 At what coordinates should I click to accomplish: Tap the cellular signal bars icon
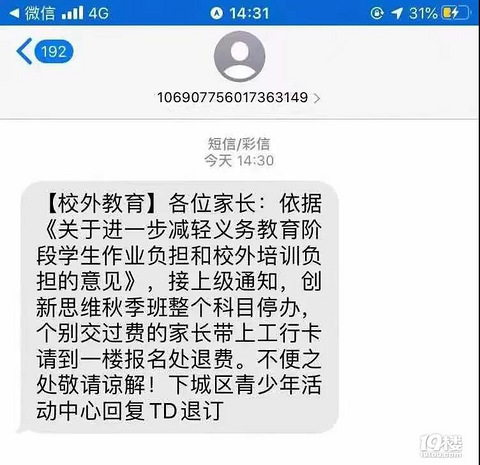click(73, 13)
